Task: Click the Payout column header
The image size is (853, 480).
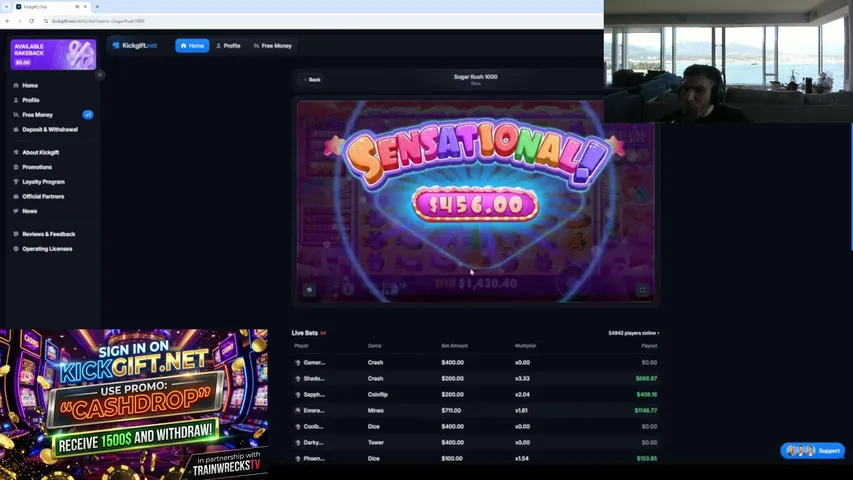Action: [x=649, y=346]
